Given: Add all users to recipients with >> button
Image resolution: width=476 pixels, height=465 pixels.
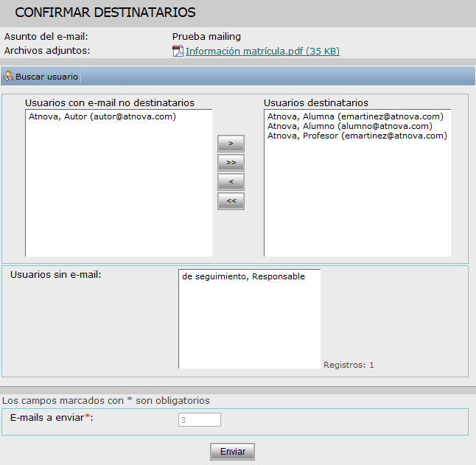Looking at the screenshot, I should (231, 163).
